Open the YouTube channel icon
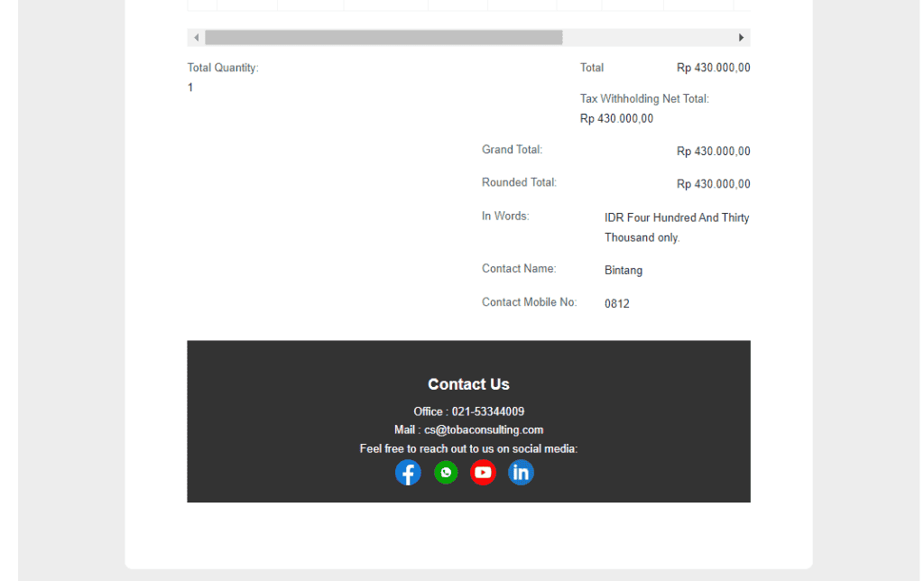The width and height of the screenshot is (924, 581). (483, 473)
